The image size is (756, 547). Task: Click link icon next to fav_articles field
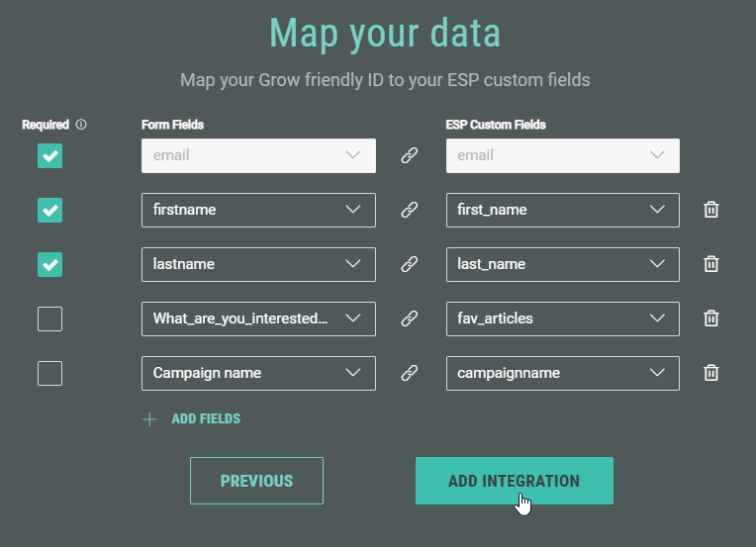tap(410, 319)
